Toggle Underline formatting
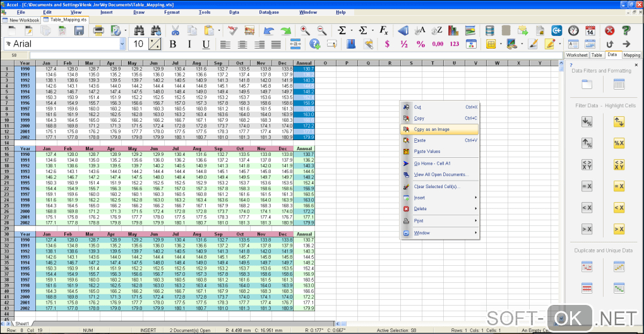The width and height of the screenshot is (644, 334). tap(206, 44)
